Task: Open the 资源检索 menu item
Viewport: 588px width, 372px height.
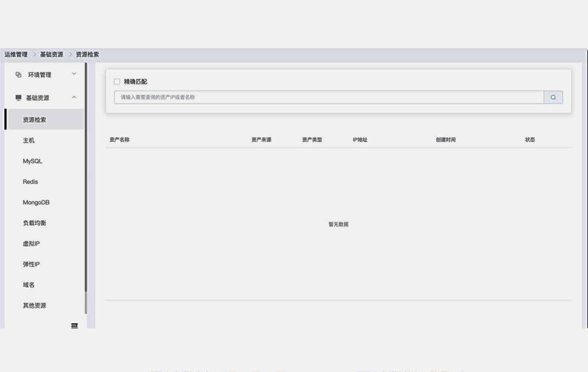Action: (x=35, y=120)
